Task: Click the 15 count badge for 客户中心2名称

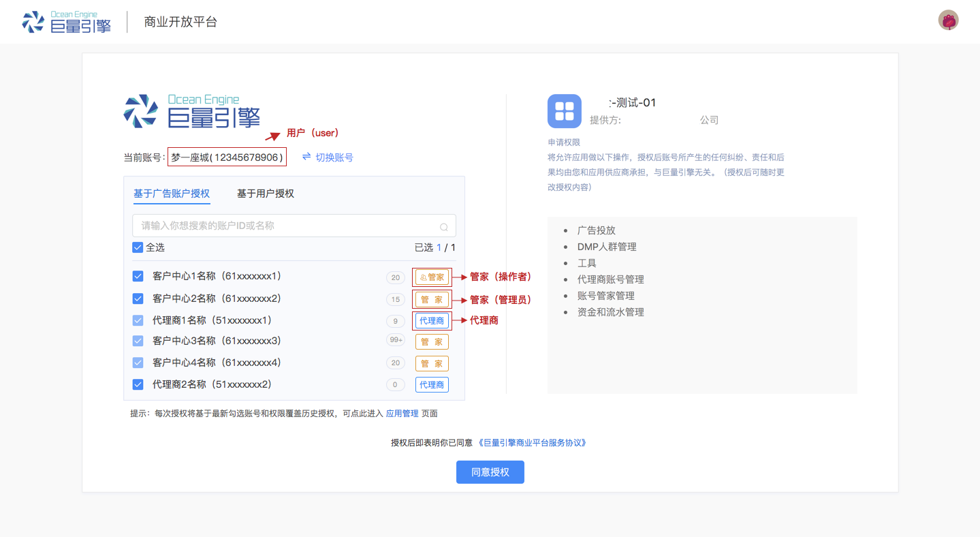Action: click(x=396, y=299)
